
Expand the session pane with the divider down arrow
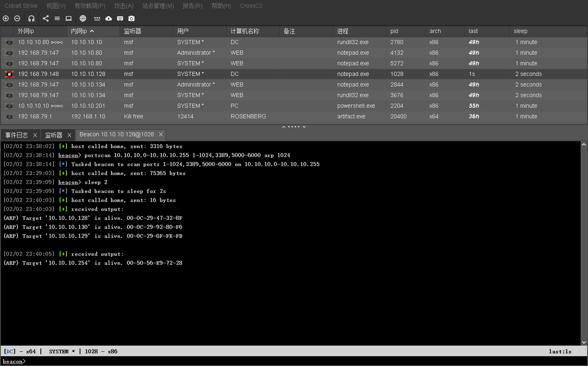pyautogui.click(x=304, y=127)
